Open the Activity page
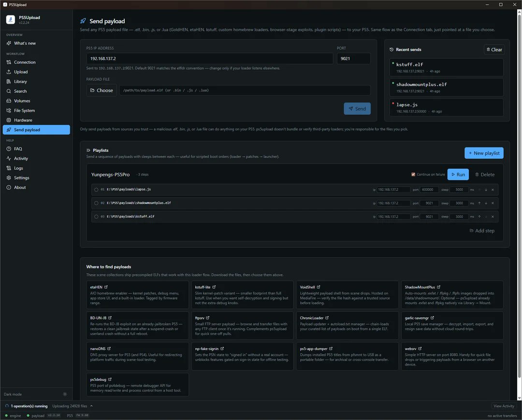This screenshot has height=420, width=522. 36,159
